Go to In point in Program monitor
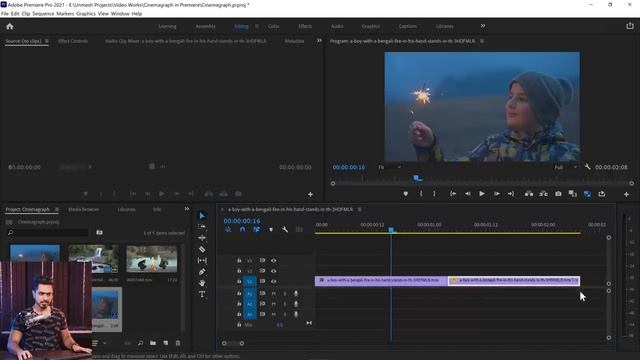Viewport: 640px width, 360px height. point(453,194)
